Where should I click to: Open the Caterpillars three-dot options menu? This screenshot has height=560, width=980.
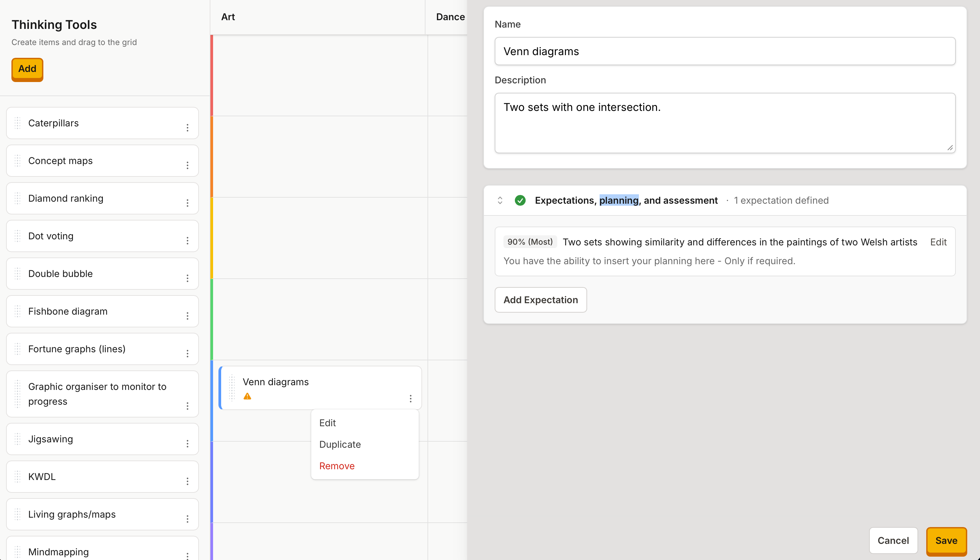[x=187, y=128]
